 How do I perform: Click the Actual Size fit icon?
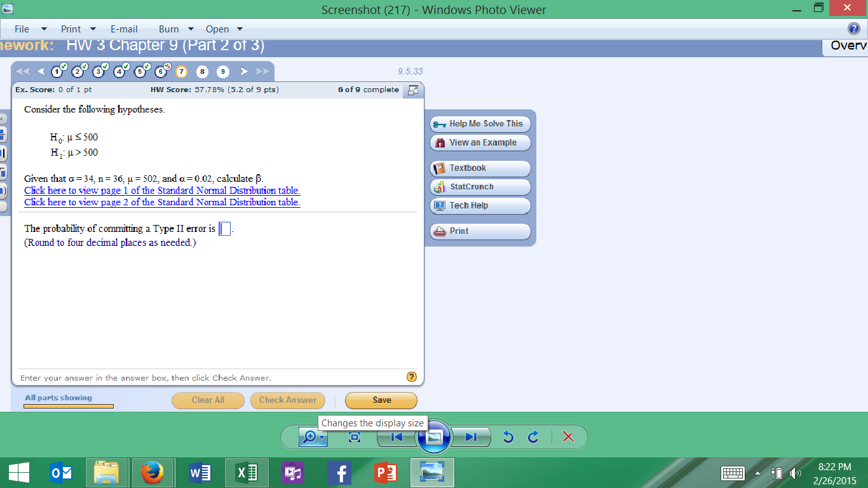click(x=355, y=437)
